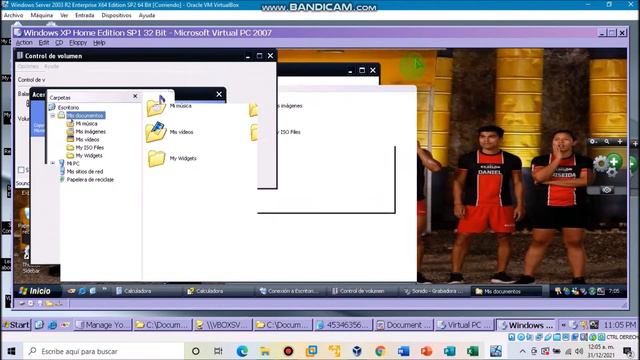Switch to Manage Yo... Server taskbar button
Viewport: 640px width, 360px height.
click(103, 325)
